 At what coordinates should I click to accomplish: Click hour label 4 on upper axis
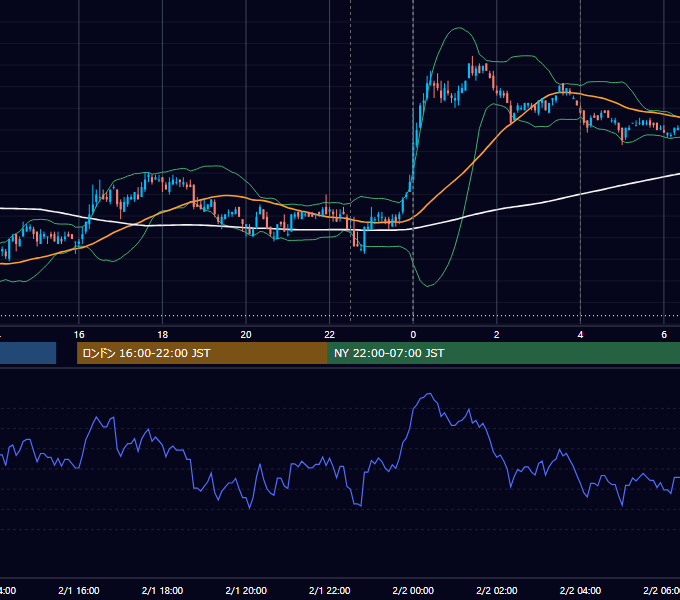click(x=580, y=335)
